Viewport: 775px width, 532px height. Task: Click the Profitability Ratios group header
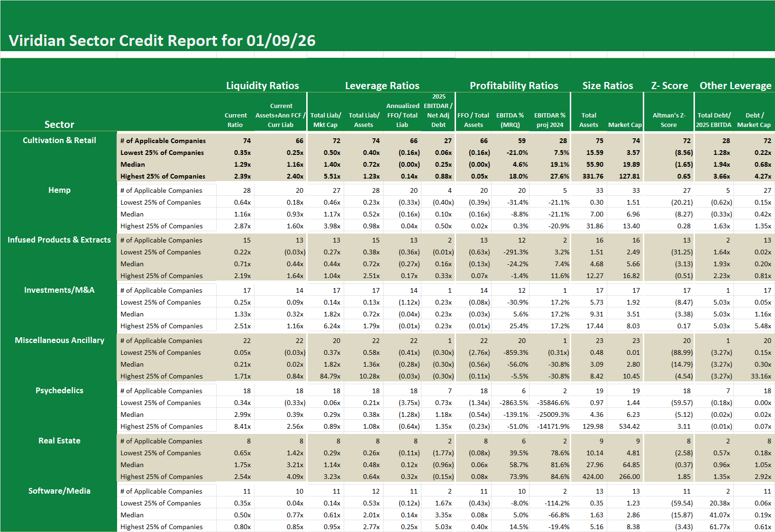click(514, 86)
